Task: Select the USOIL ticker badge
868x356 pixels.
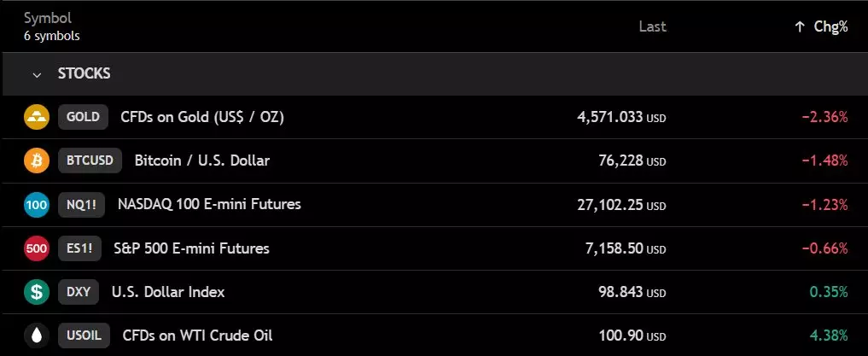Action: click(x=84, y=336)
